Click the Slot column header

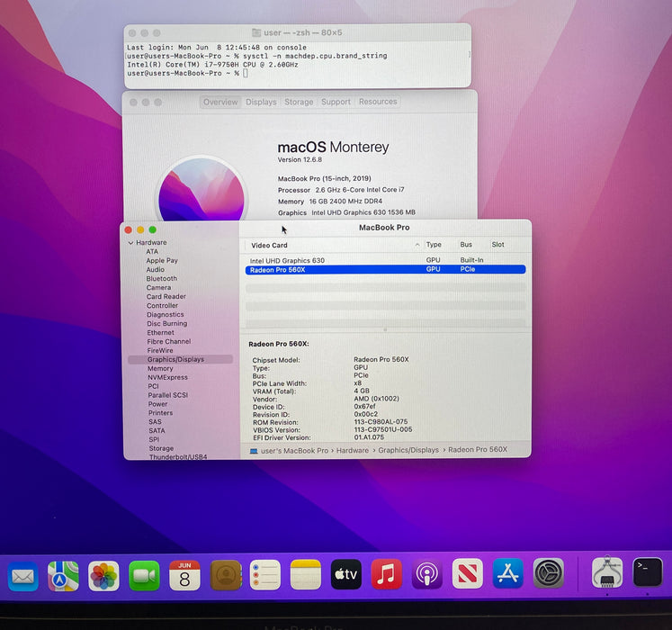[497, 245]
